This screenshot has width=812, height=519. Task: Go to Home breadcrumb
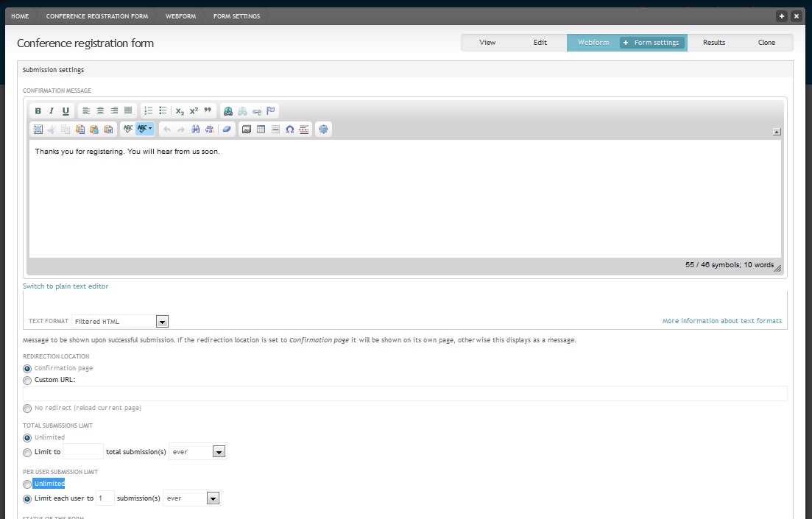[x=20, y=16]
